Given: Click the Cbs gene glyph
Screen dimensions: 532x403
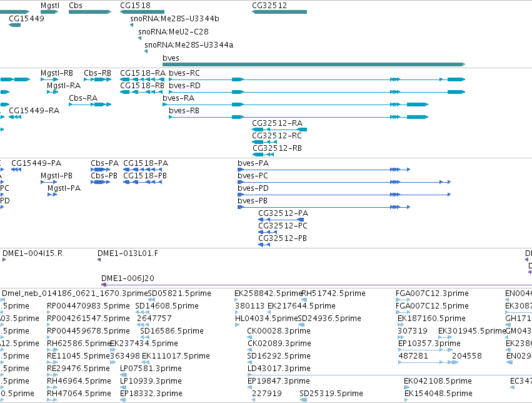Looking at the screenshot, I should (90, 12).
